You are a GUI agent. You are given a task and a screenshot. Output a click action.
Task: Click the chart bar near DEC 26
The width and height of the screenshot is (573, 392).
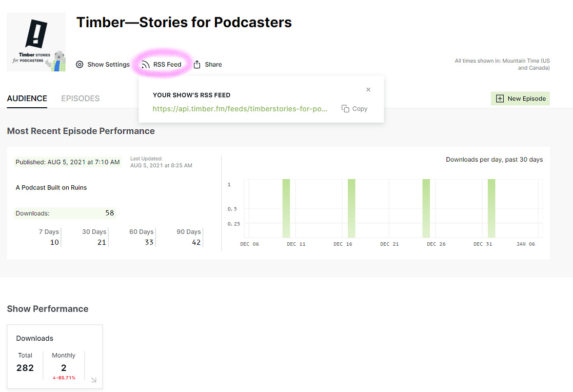tap(426, 208)
